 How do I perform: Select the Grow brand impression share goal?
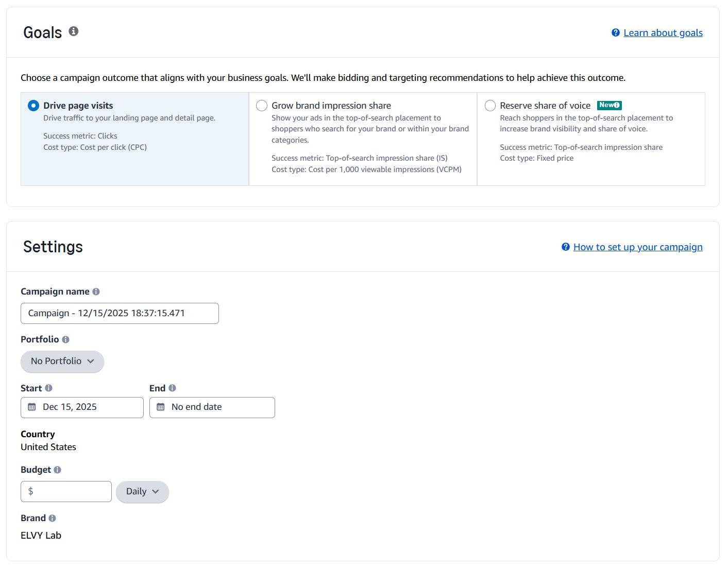click(262, 105)
